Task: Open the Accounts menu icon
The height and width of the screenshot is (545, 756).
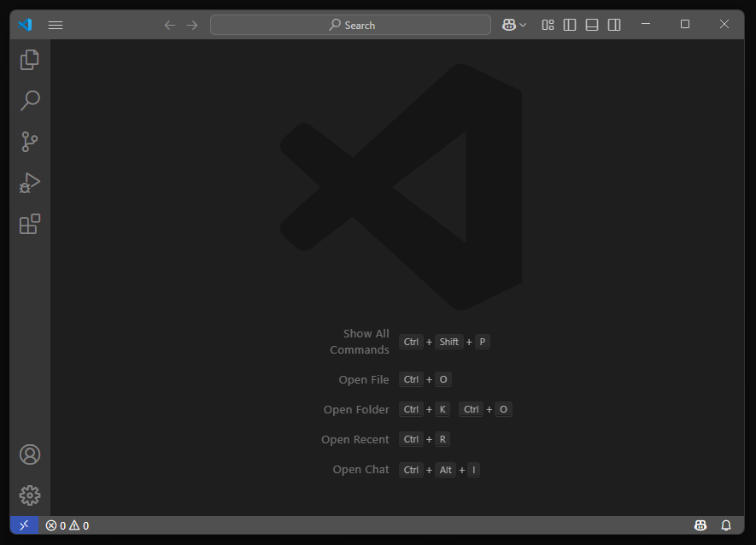Action: tap(30, 454)
